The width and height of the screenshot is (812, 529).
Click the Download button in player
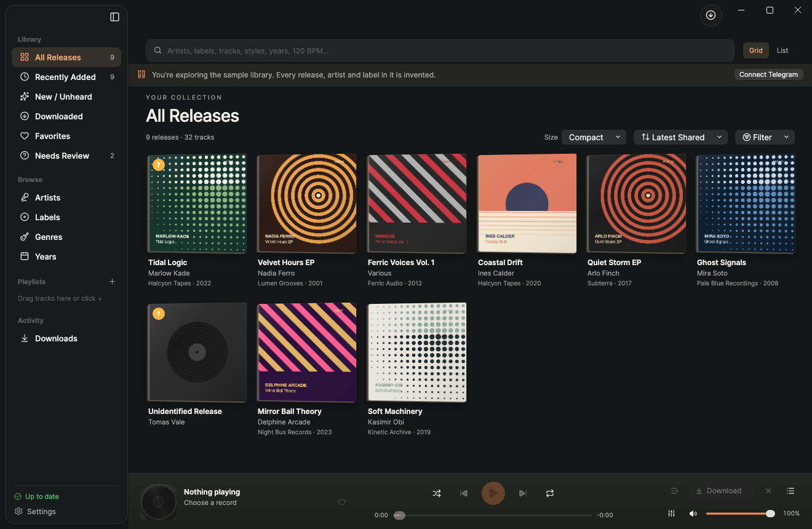[x=718, y=491]
